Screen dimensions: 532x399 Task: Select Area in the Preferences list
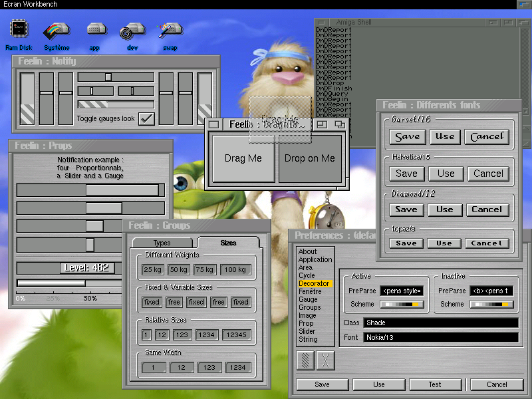(x=305, y=267)
